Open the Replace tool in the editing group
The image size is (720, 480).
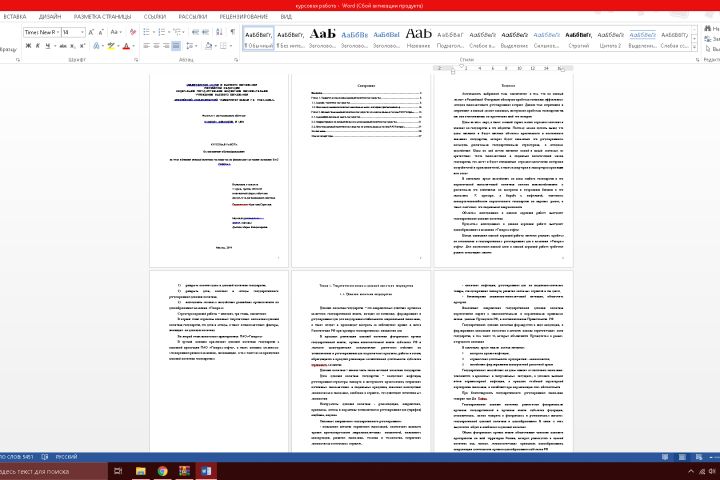point(712,39)
